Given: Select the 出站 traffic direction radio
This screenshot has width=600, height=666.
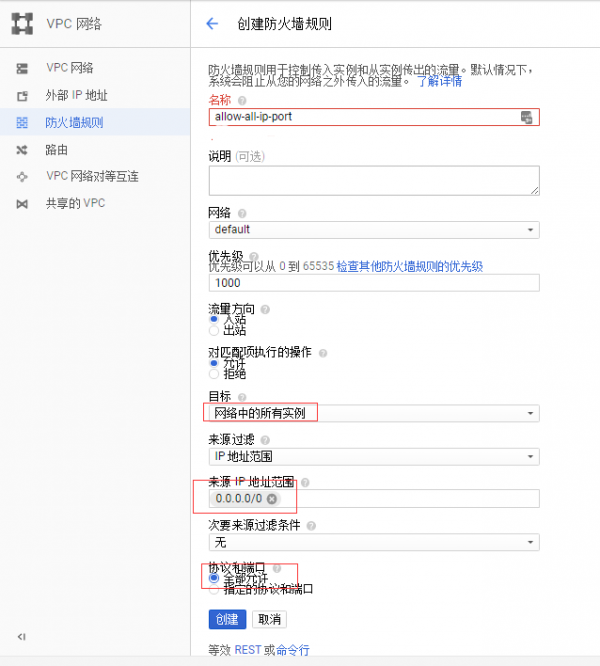Looking at the screenshot, I should pyautogui.click(x=214, y=330).
